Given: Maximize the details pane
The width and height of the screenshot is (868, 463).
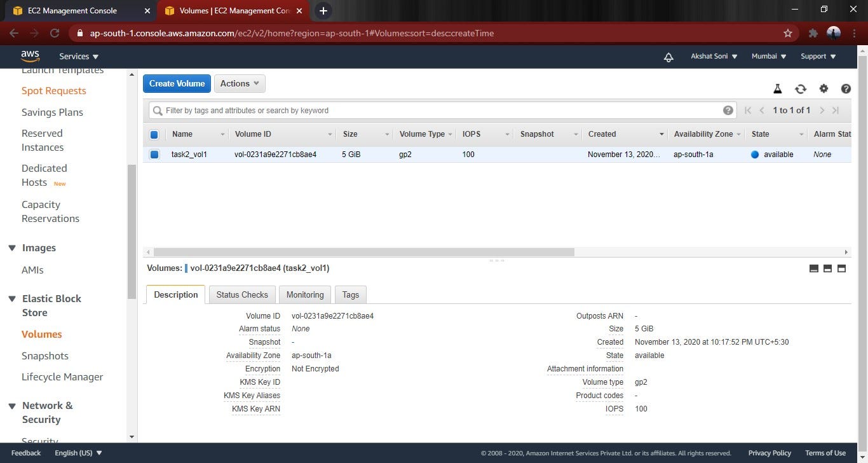Looking at the screenshot, I should 841,268.
